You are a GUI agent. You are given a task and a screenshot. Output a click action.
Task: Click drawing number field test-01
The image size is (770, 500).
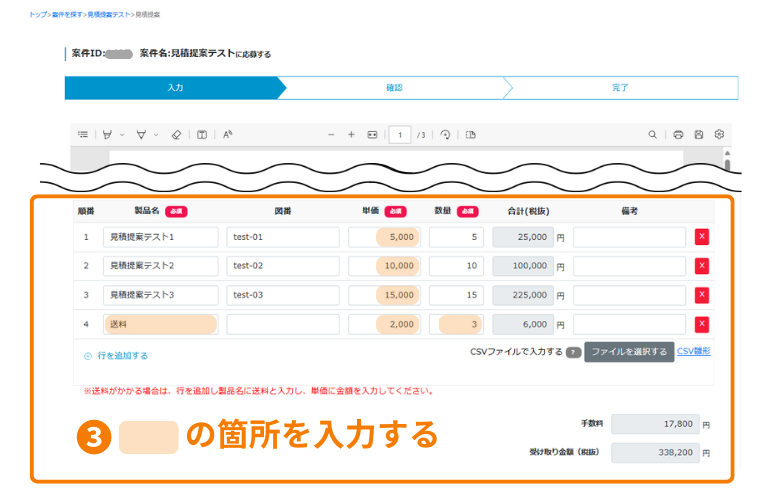click(x=283, y=237)
